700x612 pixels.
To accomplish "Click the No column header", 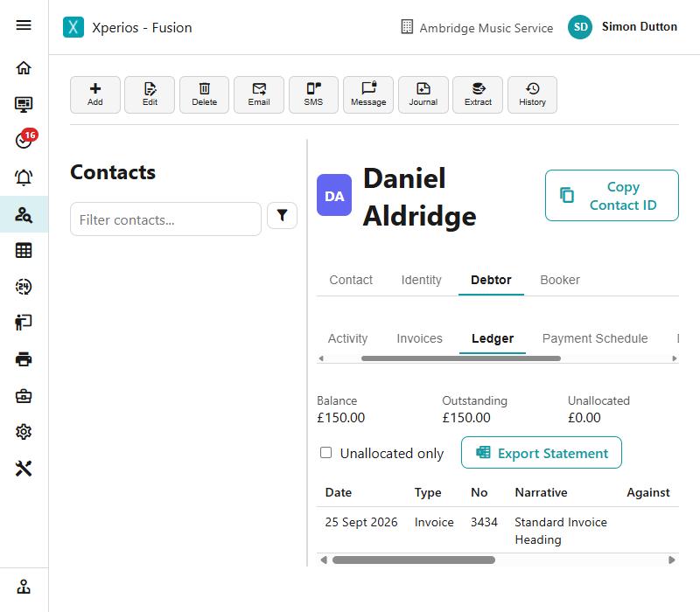I will 479,492.
